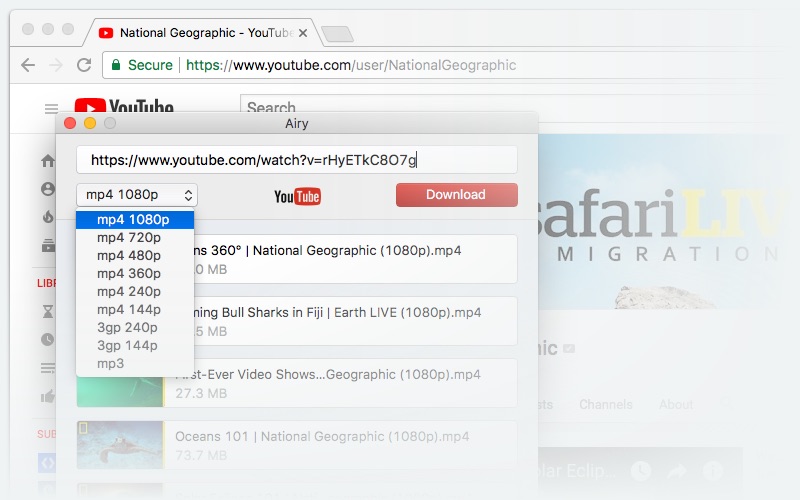Click the thumbnail beside the 27.3 MB download
The width and height of the screenshot is (800, 500).
[x=120, y=392]
